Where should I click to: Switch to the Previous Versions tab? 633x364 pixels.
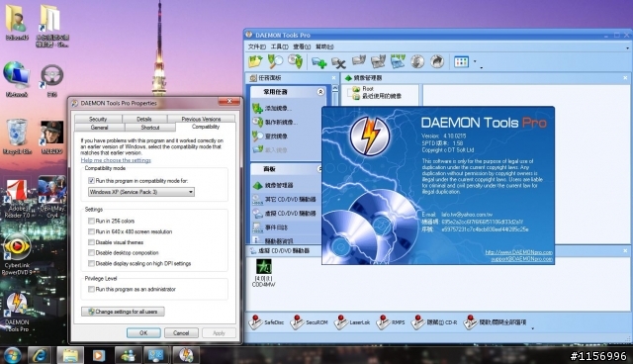coord(201,119)
